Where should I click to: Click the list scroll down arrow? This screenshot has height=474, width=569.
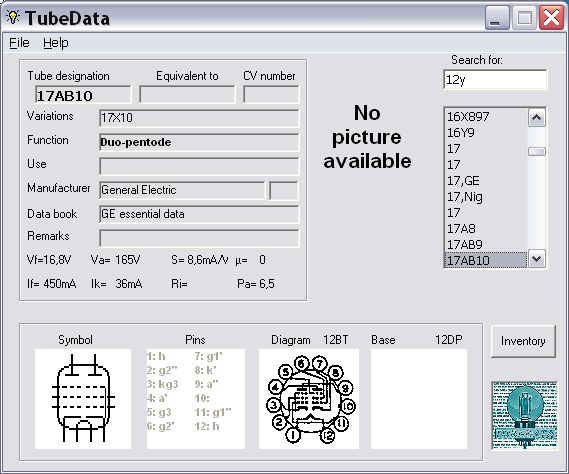(537, 259)
